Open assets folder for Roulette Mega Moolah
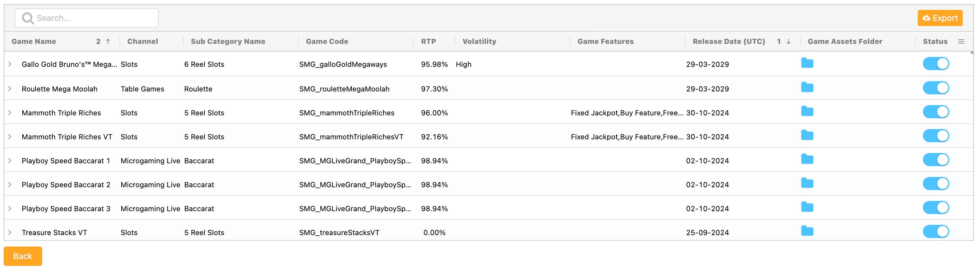Screen dimensions: 980x277 click(x=807, y=87)
